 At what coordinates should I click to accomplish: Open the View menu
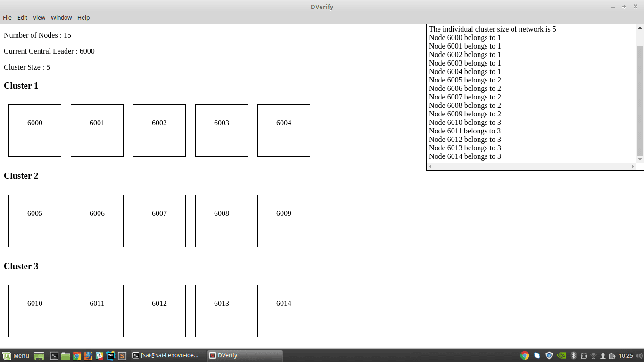pyautogui.click(x=39, y=17)
